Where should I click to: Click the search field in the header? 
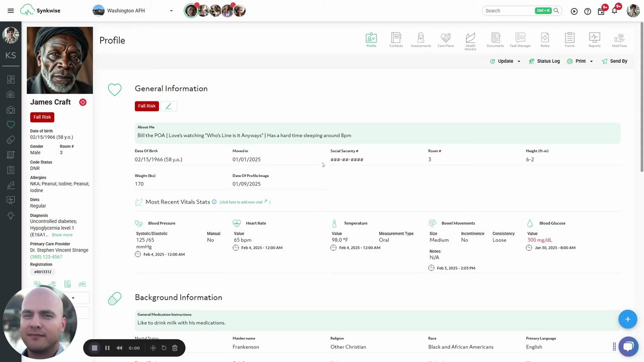tap(508, 11)
